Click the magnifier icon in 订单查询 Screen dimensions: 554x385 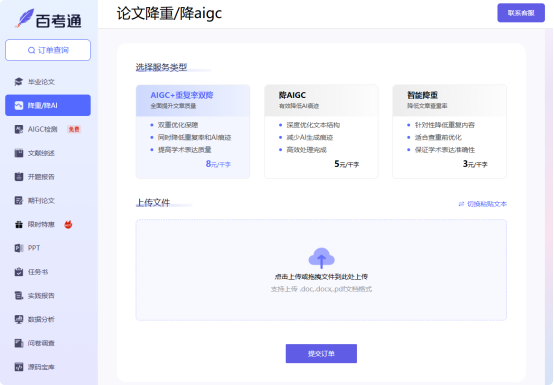pos(31,50)
